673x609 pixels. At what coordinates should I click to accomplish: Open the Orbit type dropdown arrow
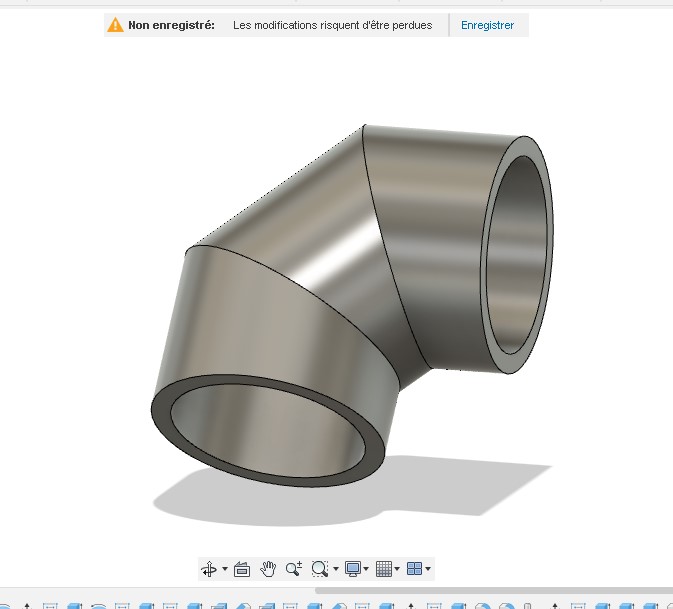(x=225, y=569)
